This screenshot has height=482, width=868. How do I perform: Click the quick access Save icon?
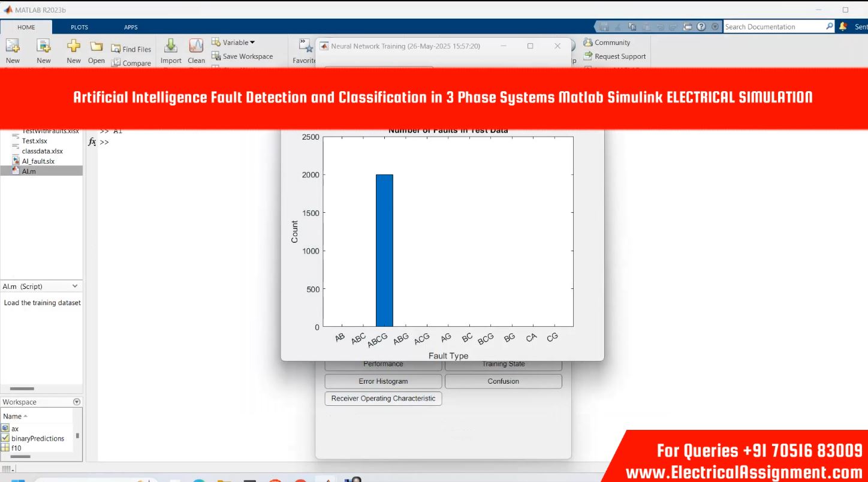pos(605,27)
